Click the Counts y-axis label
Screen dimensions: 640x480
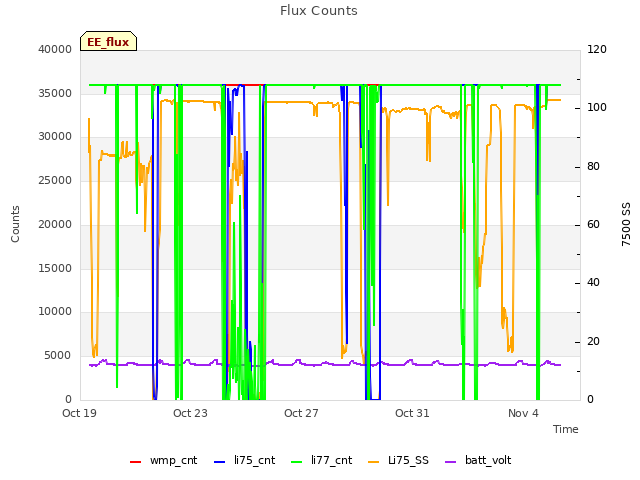pyautogui.click(x=16, y=224)
